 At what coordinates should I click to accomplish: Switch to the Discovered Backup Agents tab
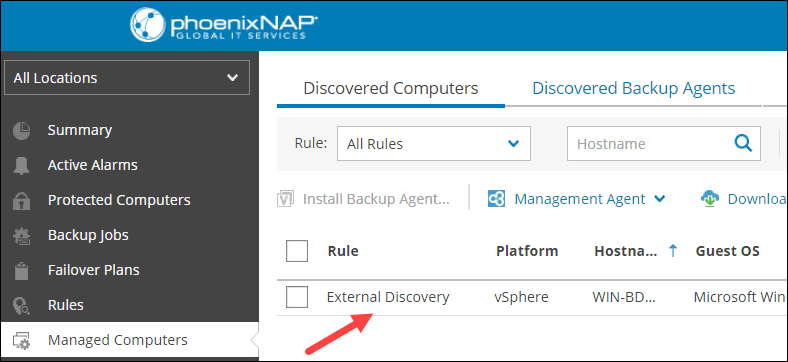click(634, 88)
